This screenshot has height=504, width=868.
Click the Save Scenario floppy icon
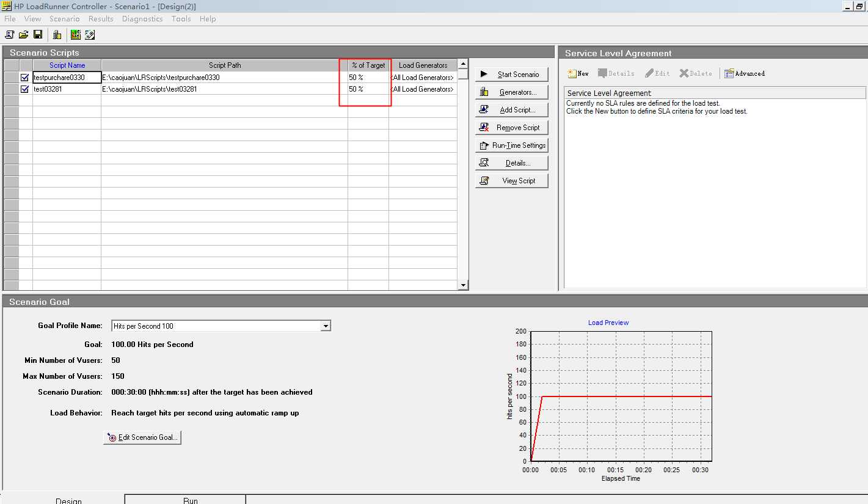(38, 35)
